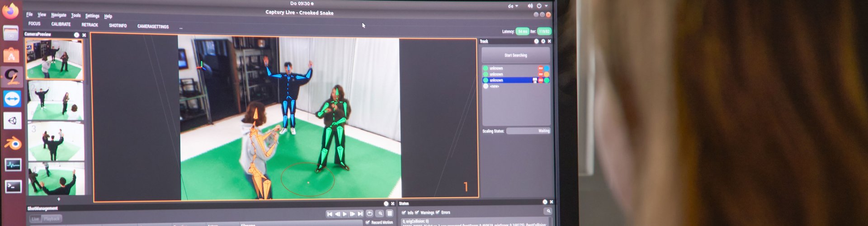Viewport: 868px width, 226px height.
Task: Toggle loop playback button
Action: [369, 214]
